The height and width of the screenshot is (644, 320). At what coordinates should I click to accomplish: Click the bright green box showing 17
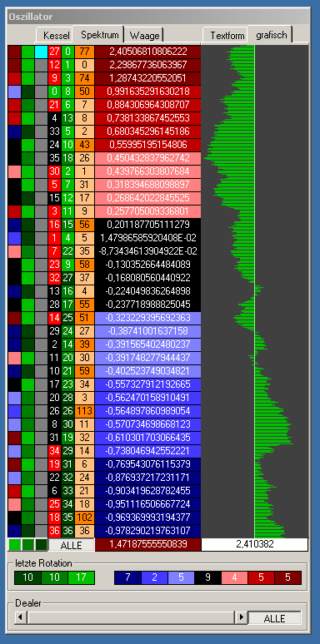[82, 577]
